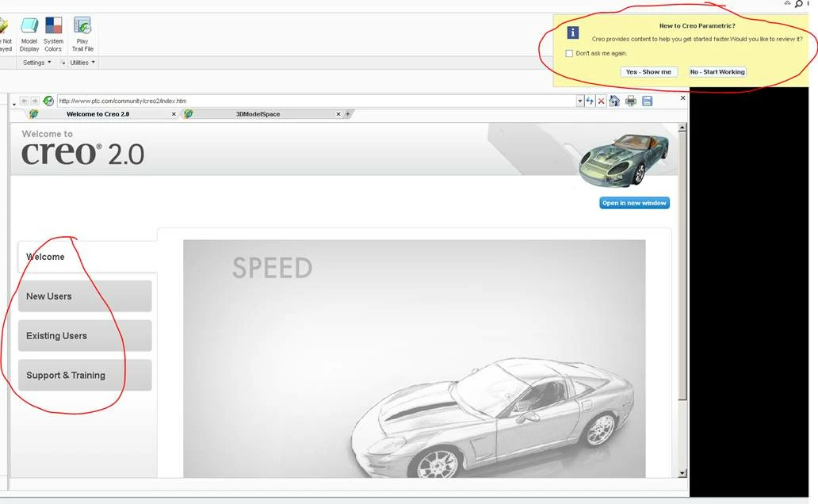Open the Support & Training section
The image size is (818, 504).
pos(85,375)
